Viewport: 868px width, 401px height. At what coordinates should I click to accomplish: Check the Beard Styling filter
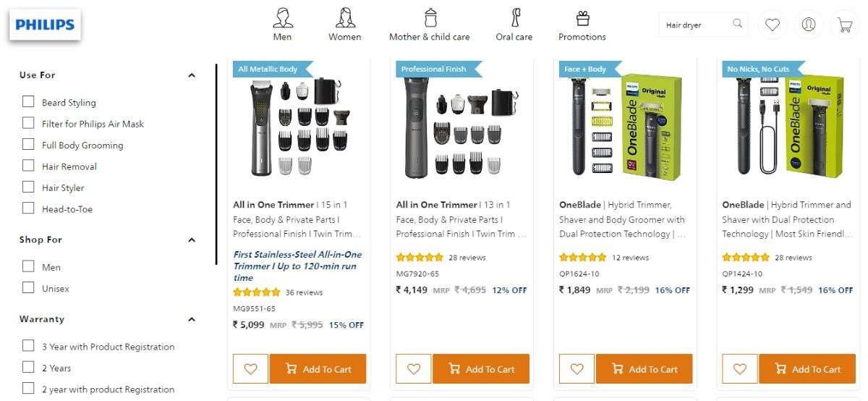28,102
